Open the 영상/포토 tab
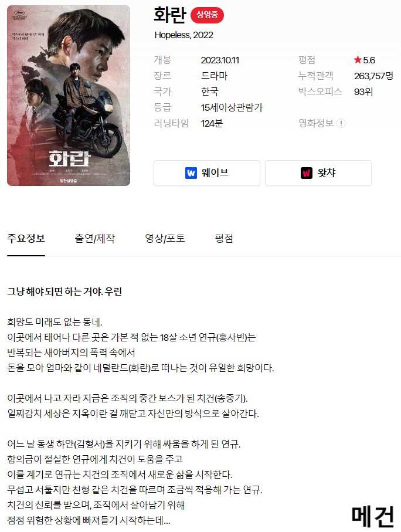The image size is (401, 532). click(165, 238)
